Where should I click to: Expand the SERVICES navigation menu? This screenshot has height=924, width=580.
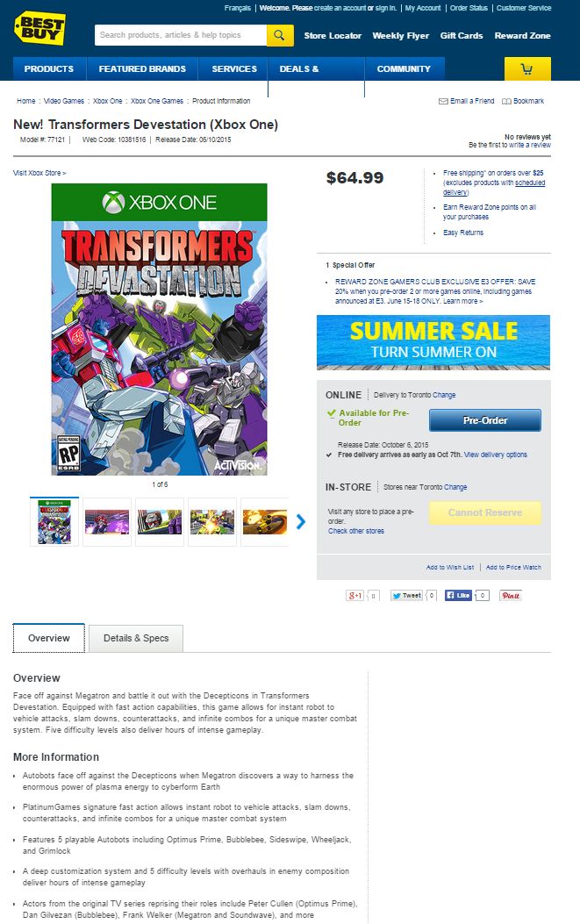[x=234, y=69]
